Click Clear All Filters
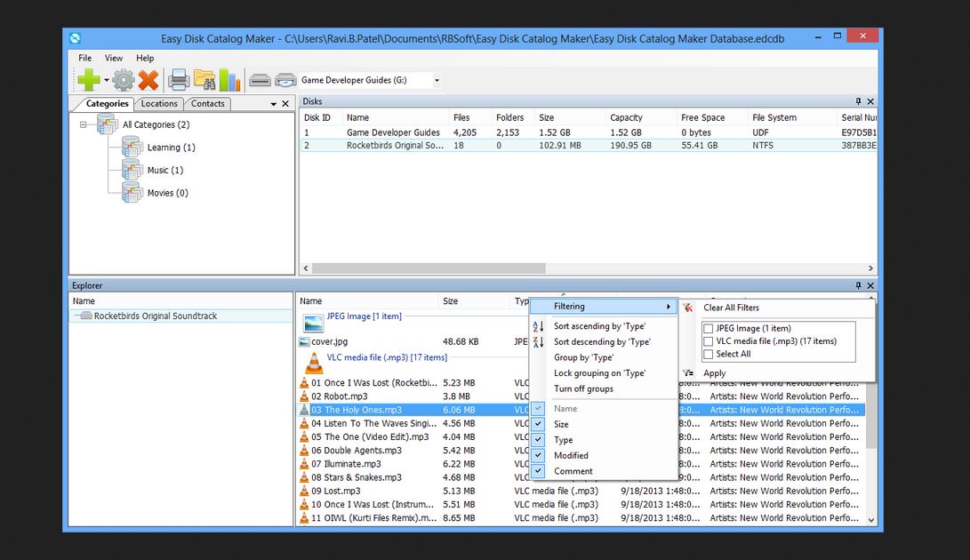The height and width of the screenshot is (560, 970). 731,308
